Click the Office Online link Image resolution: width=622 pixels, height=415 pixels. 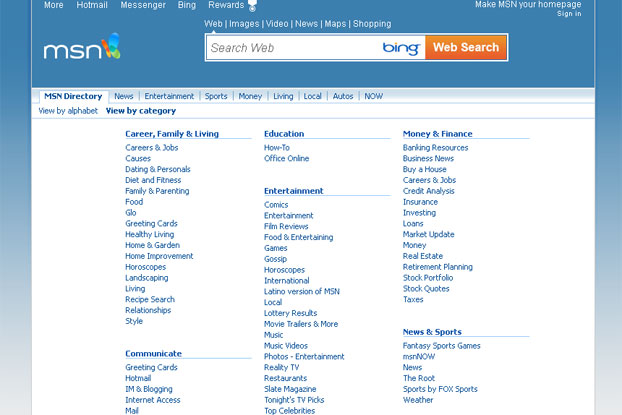(286, 159)
